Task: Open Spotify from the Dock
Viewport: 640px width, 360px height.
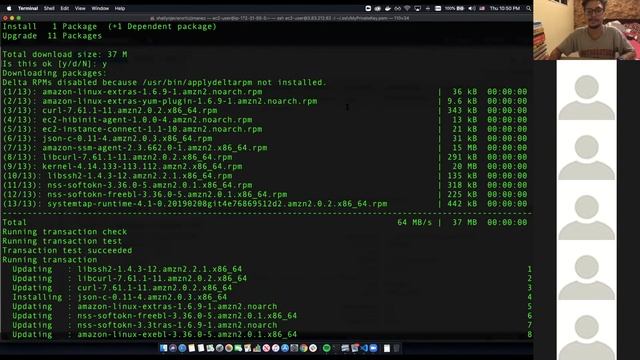Action: (x=327, y=348)
